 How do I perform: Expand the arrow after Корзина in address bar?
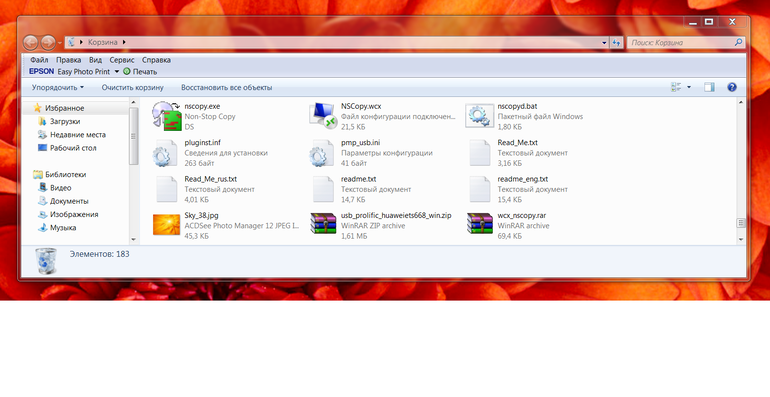tap(124, 42)
